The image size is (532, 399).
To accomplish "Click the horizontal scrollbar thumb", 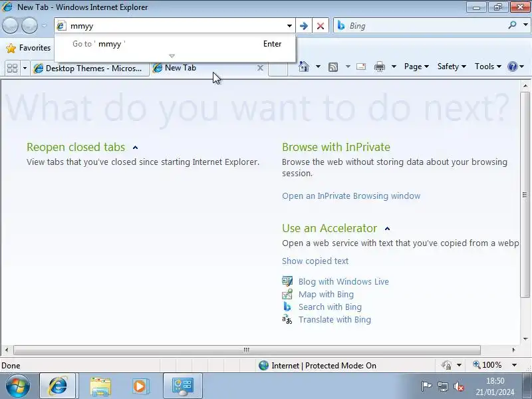I will pyautogui.click(x=247, y=350).
